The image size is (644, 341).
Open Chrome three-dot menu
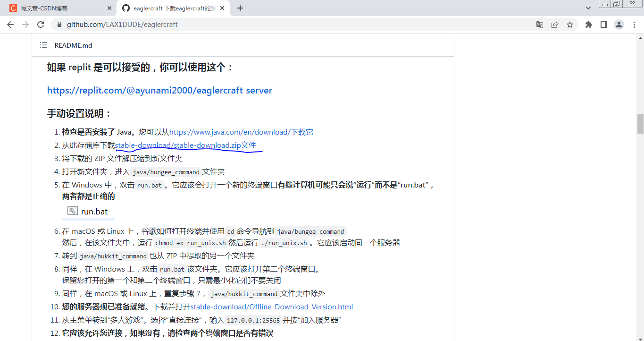[x=634, y=25]
